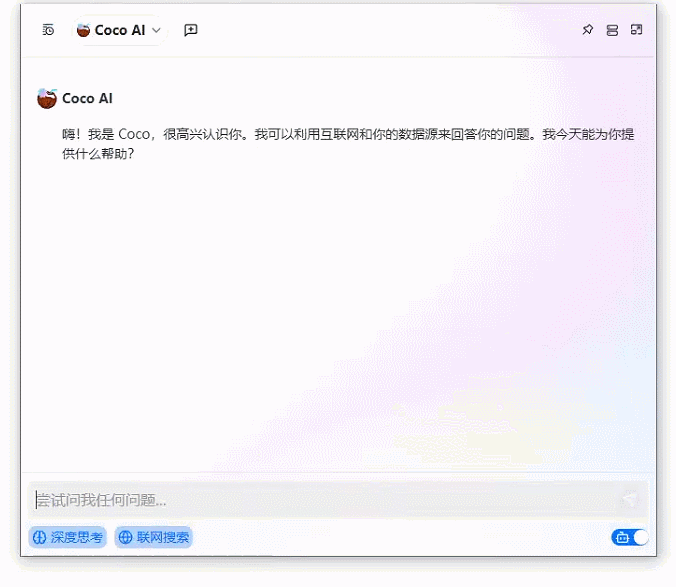Switch off the AI chat mode toggle

pyautogui.click(x=630, y=537)
